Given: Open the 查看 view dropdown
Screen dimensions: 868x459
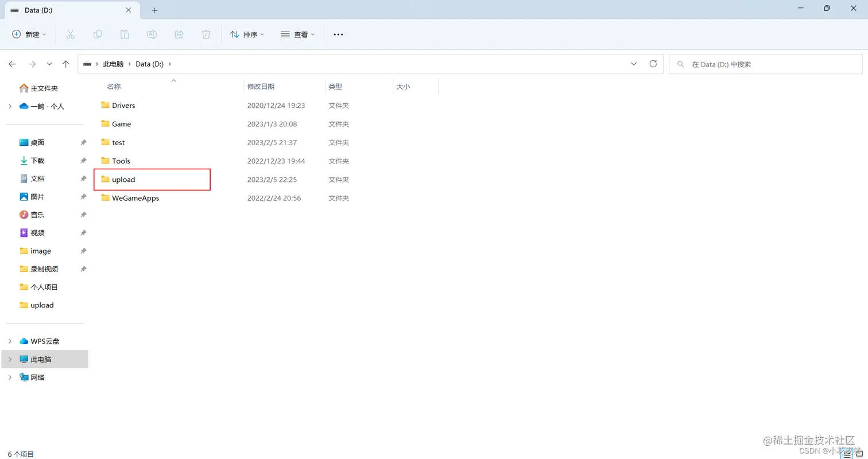Looking at the screenshot, I should pos(297,34).
